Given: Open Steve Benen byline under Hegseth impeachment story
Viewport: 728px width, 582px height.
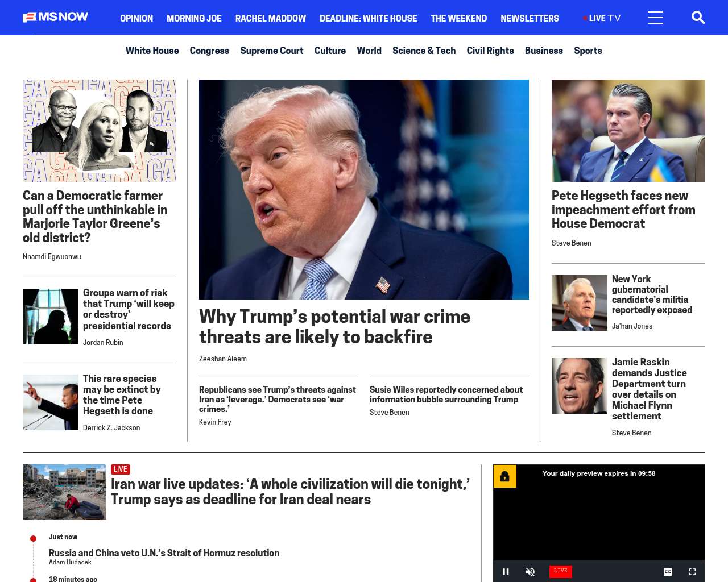Looking at the screenshot, I should (572, 243).
